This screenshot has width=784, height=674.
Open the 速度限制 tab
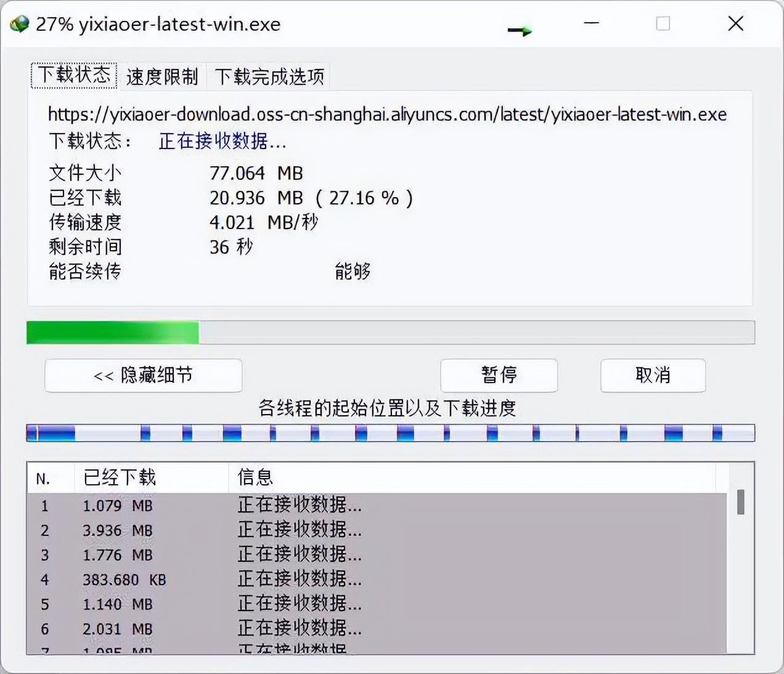coord(162,76)
